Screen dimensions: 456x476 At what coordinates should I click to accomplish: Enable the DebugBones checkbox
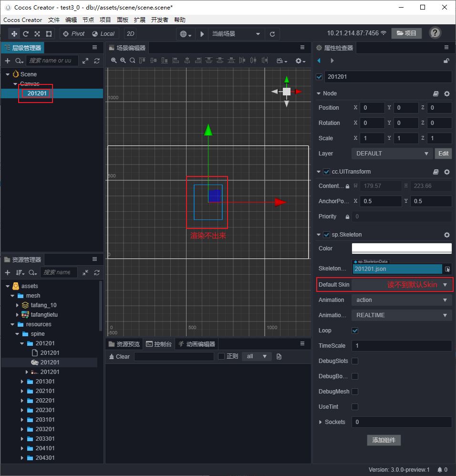tap(355, 376)
